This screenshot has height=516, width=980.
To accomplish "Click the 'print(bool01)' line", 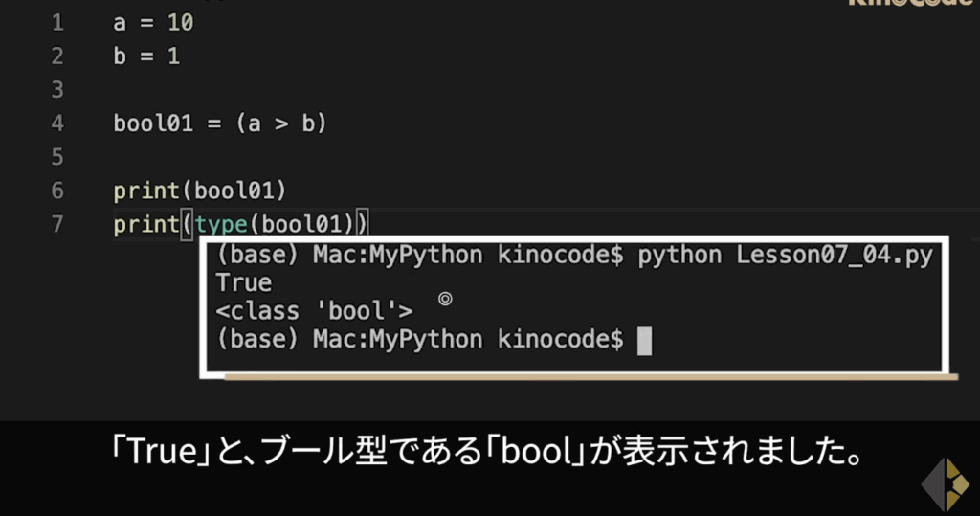I will (200, 191).
